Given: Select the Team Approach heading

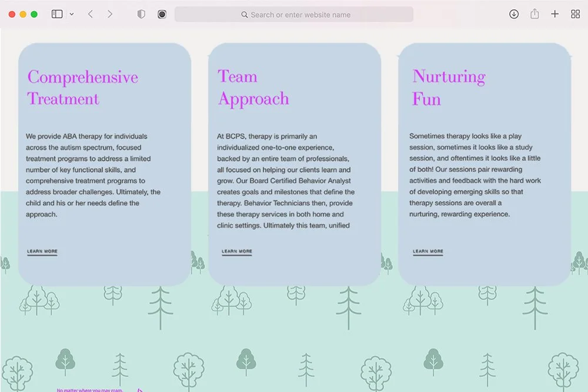Looking at the screenshot, I should [253, 88].
